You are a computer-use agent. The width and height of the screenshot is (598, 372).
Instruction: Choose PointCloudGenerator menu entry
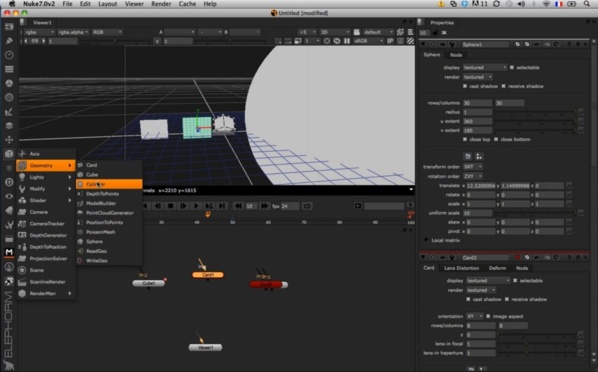click(109, 213)
